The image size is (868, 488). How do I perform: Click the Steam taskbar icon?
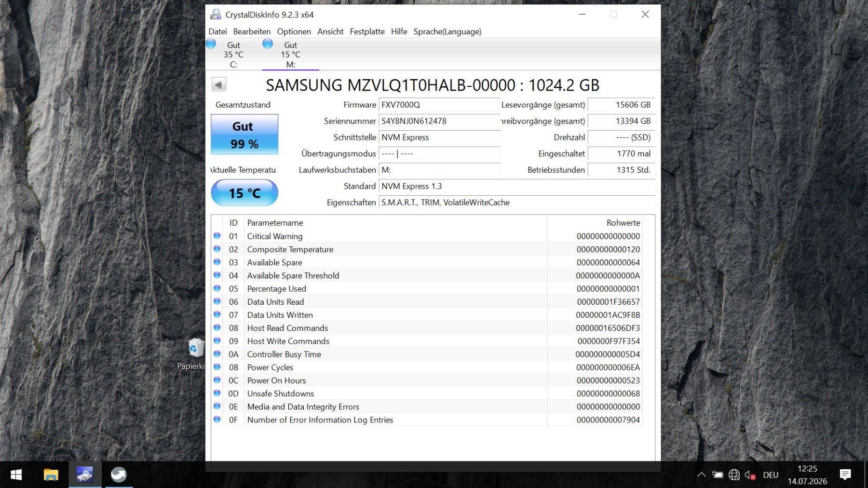click(119, 475)
